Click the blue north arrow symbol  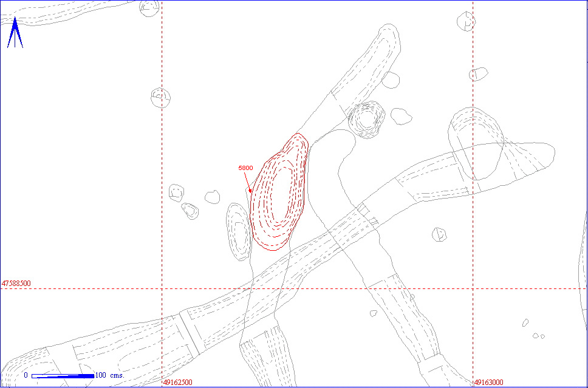(x=15, y=32)
